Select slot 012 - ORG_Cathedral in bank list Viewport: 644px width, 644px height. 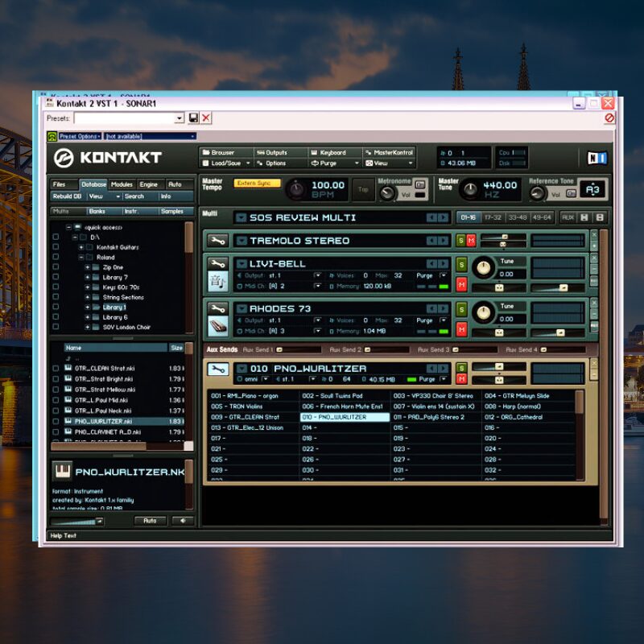[x=528, y=417]
